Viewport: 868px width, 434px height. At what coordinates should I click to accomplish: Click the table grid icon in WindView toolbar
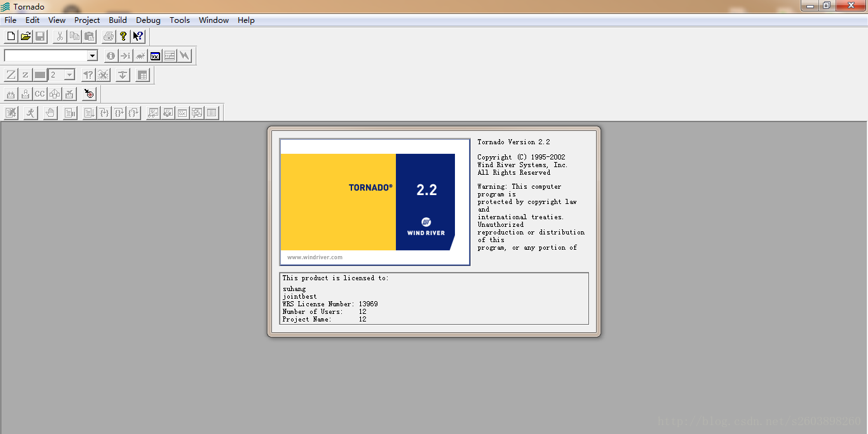142,75
